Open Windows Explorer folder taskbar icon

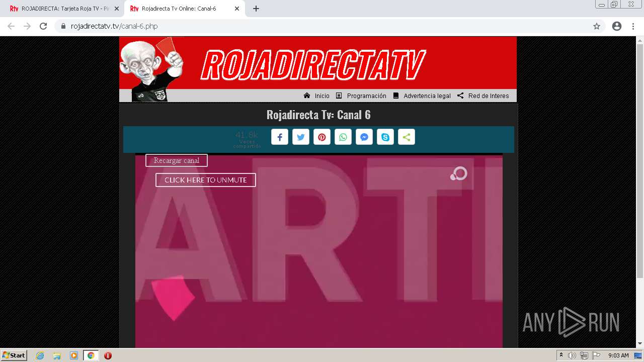[x=57, y=355]
